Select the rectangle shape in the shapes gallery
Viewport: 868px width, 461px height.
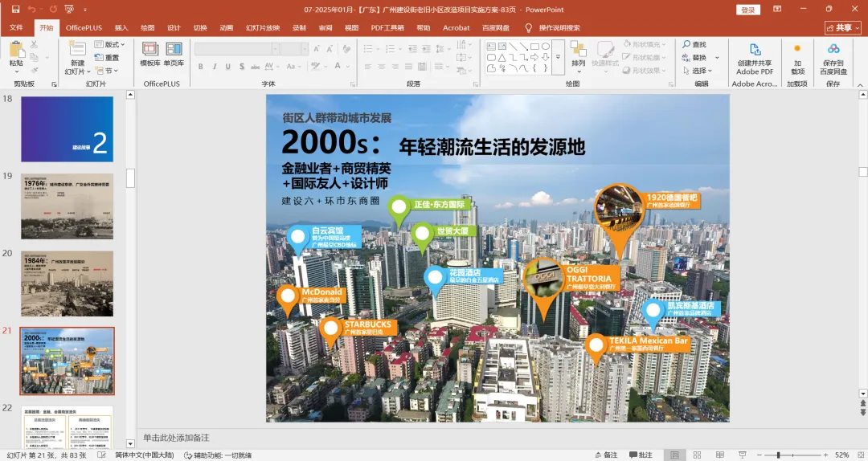point(534,47)
